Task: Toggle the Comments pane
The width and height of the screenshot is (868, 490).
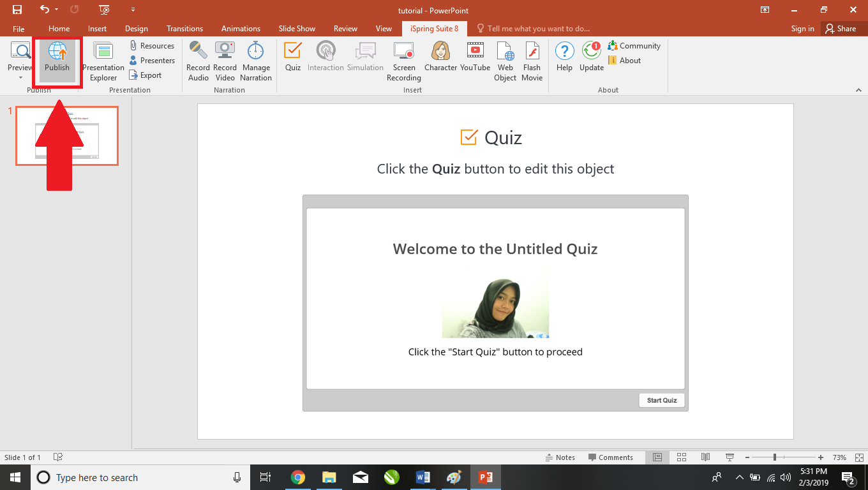Action: [611, 457]
